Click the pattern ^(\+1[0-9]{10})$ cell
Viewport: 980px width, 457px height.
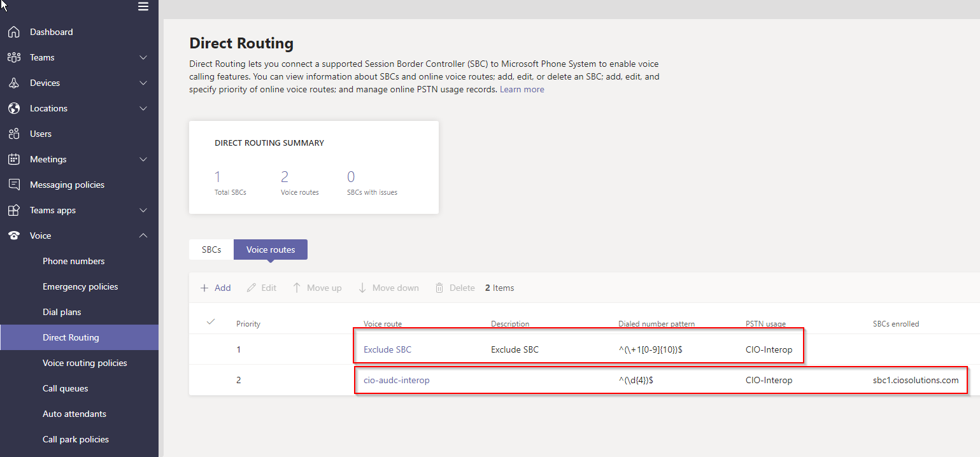click(x=651, y=349)
